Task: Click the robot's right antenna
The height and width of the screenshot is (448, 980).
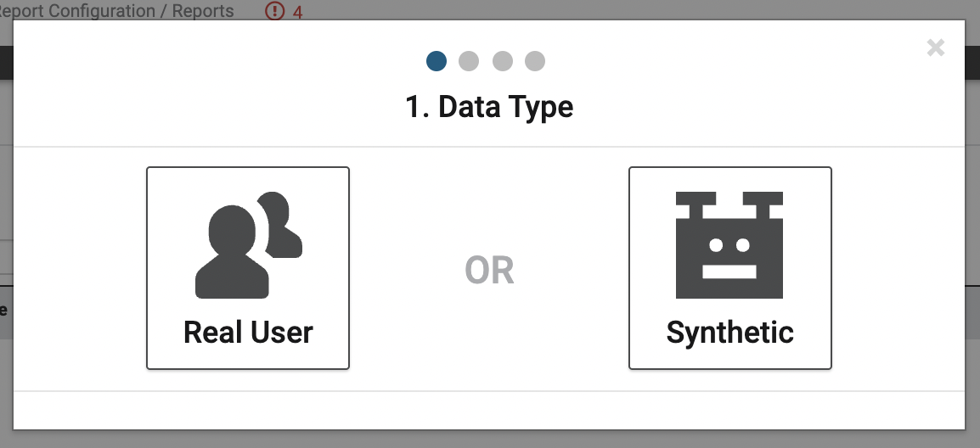Action: [x=763, y=204]
